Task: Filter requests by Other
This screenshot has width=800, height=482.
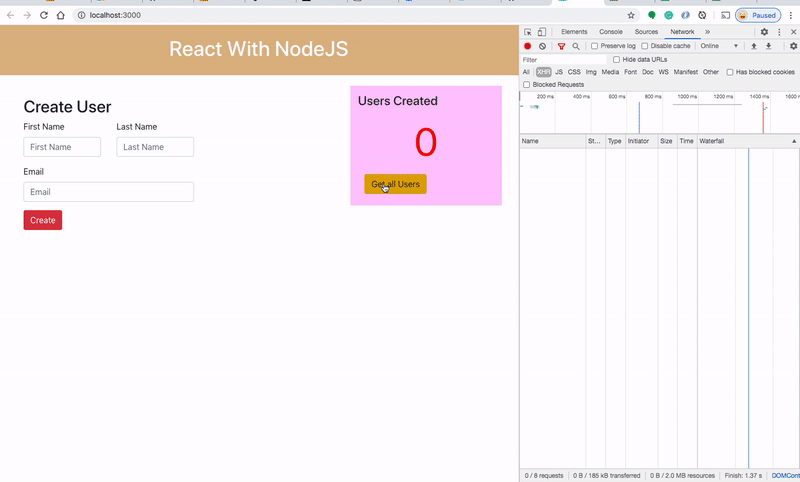Action: pyautogui.click(x=711, y=72)
